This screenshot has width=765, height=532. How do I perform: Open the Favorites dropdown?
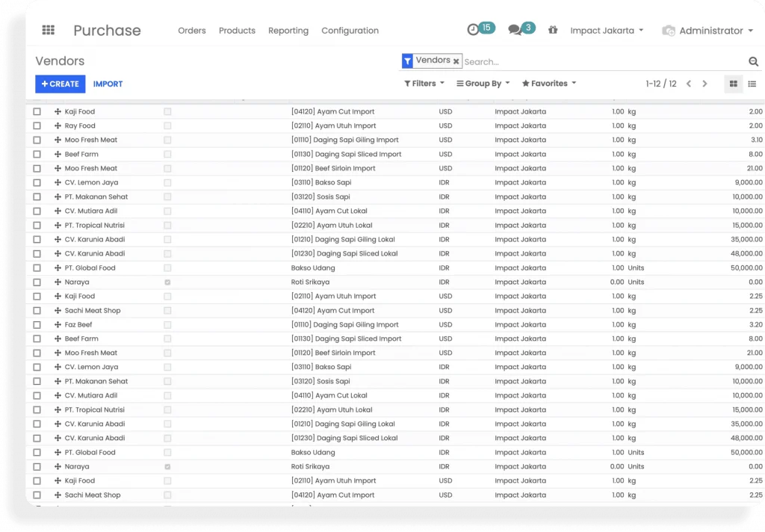[549, 84]
